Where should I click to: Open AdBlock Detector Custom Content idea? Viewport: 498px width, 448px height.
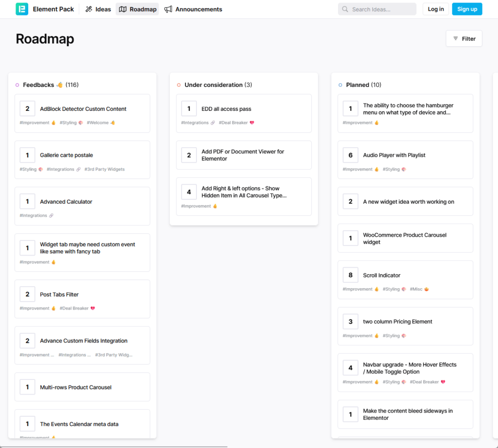pyautogui.click(x=83, y=109)
